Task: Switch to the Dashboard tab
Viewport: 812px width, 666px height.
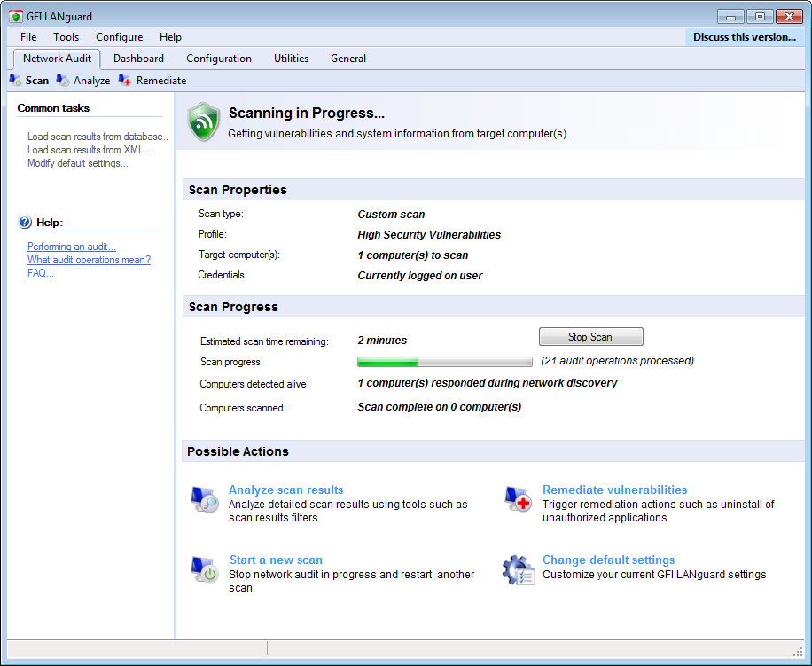Action: 139,59
